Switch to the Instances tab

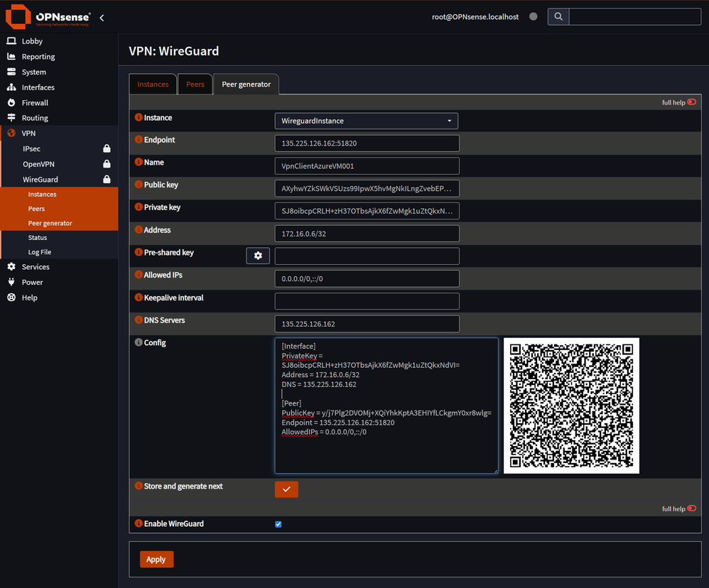click(152, 84)
